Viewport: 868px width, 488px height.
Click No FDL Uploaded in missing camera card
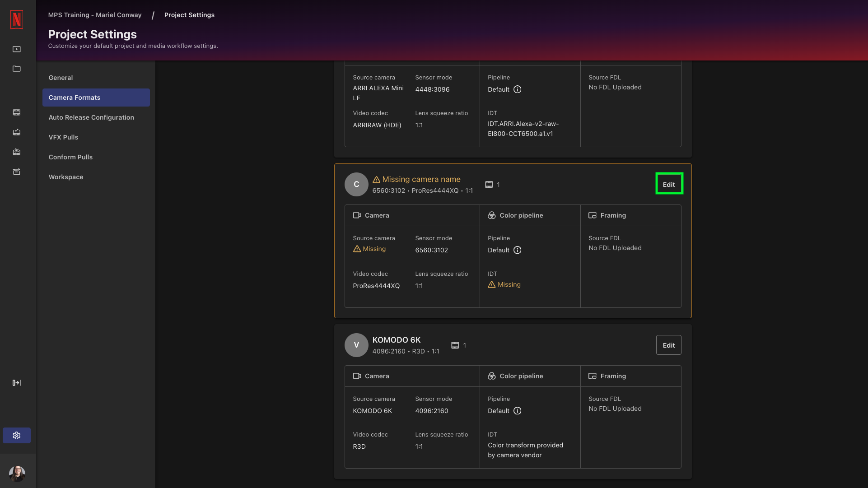click(615, 248)
